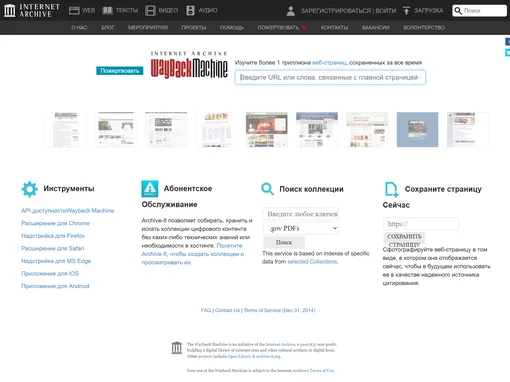
Task: Focus the header Поиск search box
Action: pyautogui.click(x=479, y=11)
